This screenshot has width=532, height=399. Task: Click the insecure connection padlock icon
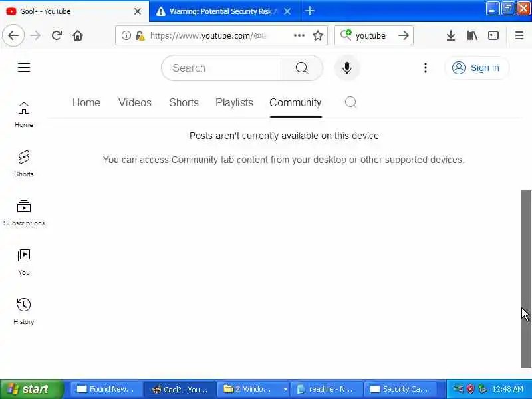point(140,35)
